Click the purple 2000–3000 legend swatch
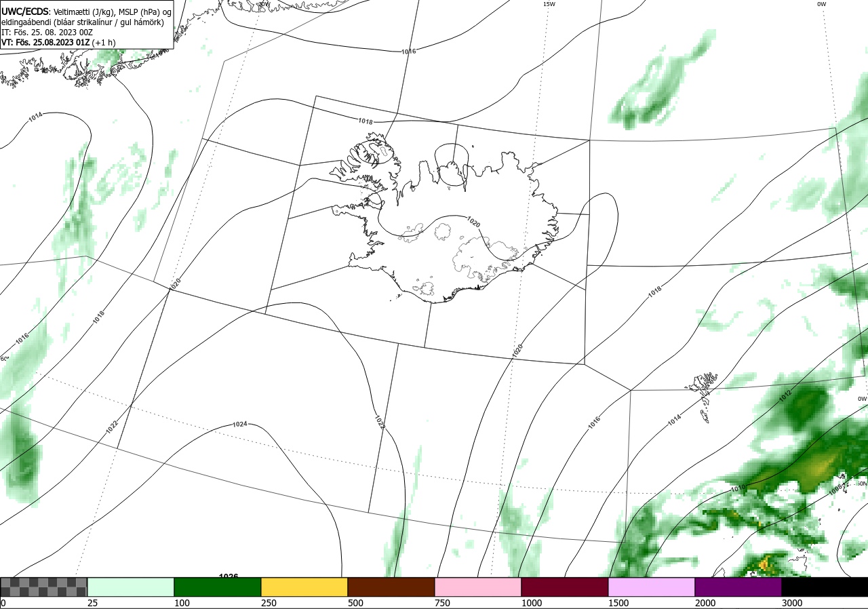868x609 pixels. pyautogui.click(x=738, y=587)
